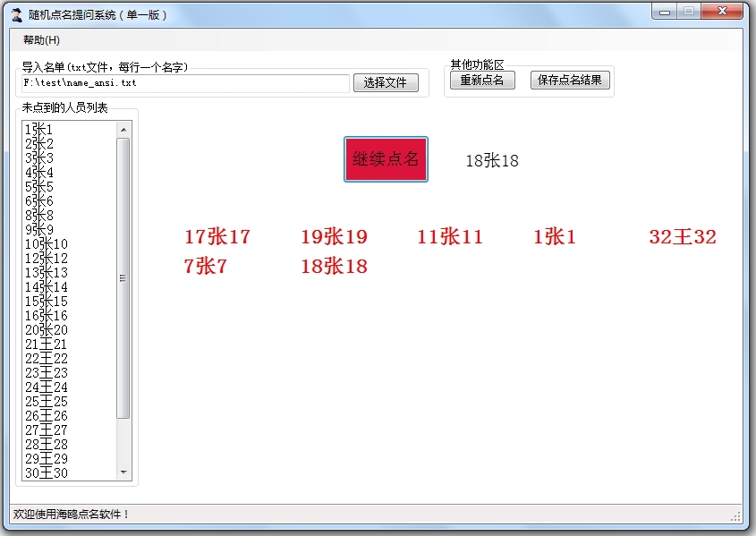Select 1张1 in the unpicked list
Viewport: 756px width, 536px height.
click(x=70, y=130)
